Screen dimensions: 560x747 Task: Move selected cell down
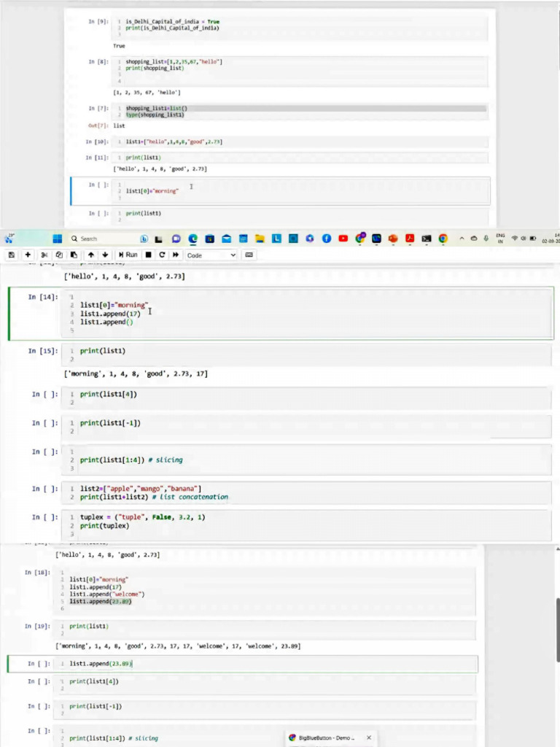tap(105, 255)
